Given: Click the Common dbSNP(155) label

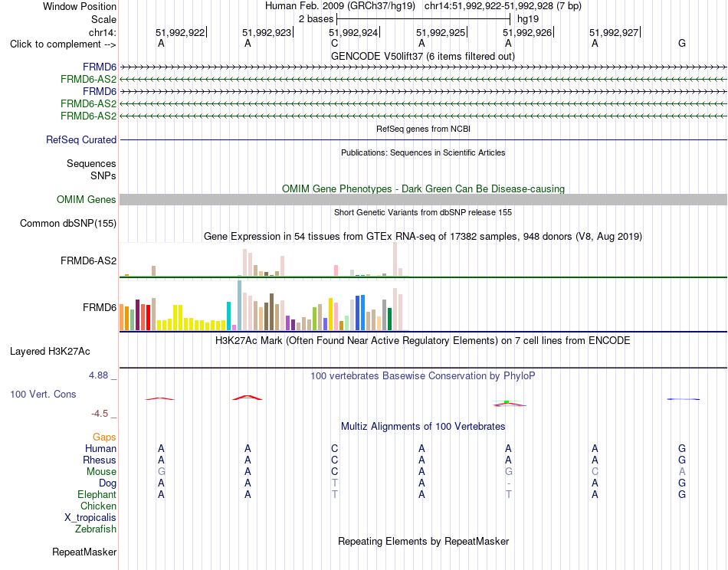Looking at the screenshot, I should click(x=67, y=223).
